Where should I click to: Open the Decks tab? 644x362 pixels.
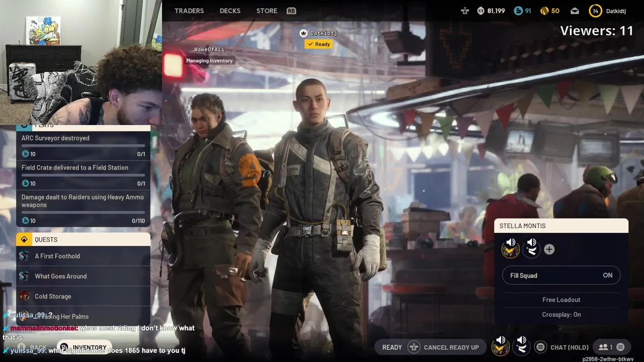(x=230, y=11)
